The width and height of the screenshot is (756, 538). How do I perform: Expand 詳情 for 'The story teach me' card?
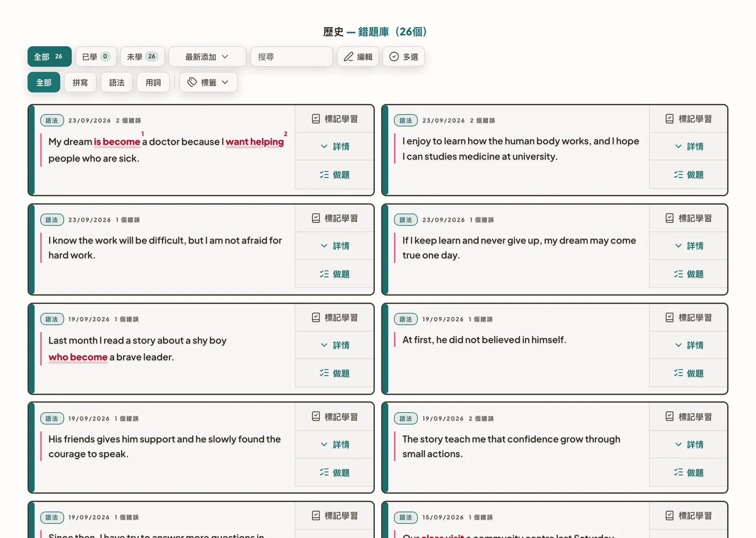click(688, 444)
